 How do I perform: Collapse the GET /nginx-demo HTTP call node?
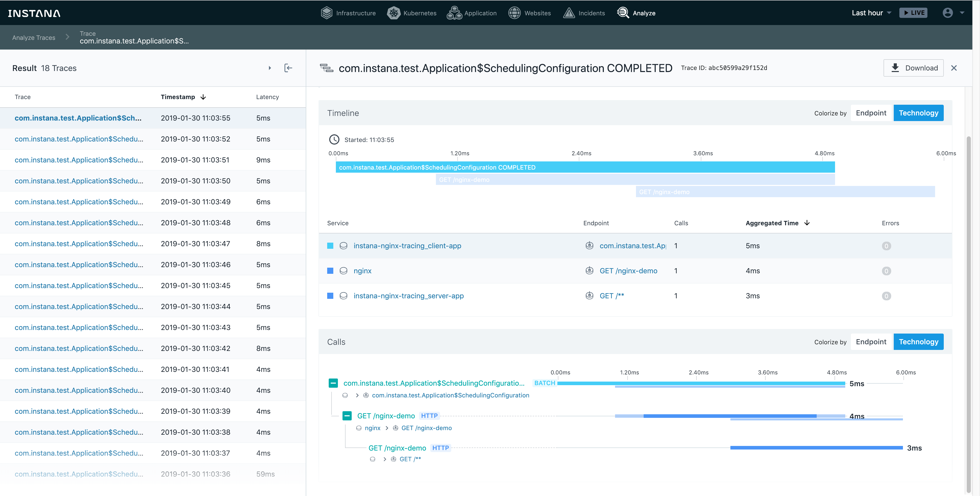pos(347,416)
